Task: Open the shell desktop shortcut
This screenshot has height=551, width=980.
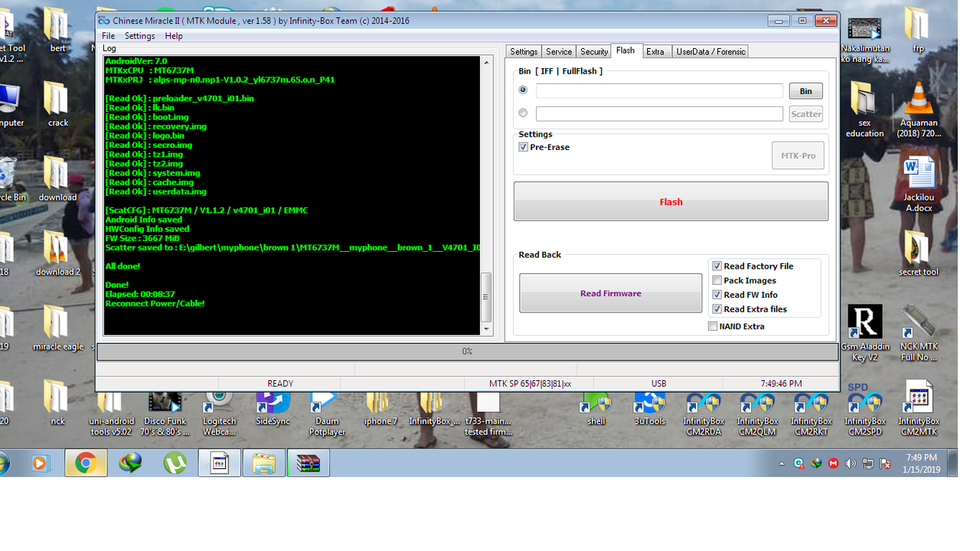Action: (596, 409)
